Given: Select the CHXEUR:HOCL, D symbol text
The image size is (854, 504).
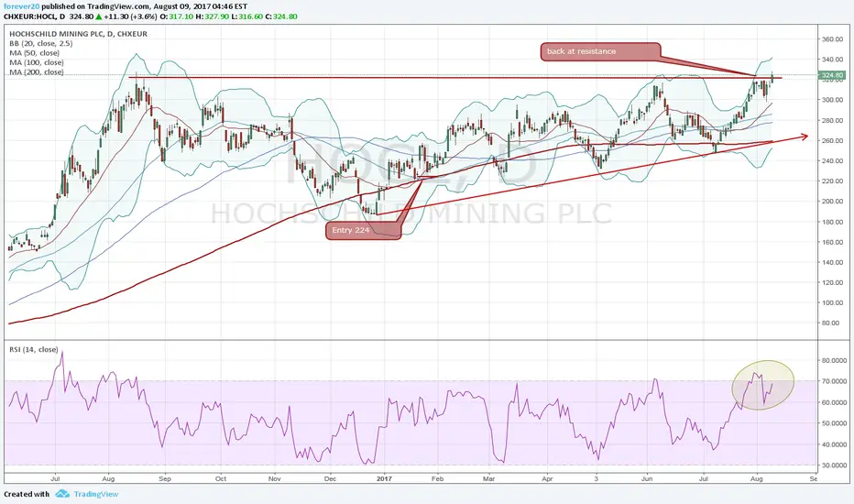Looking at the screenshot, I should pos(34,16).
